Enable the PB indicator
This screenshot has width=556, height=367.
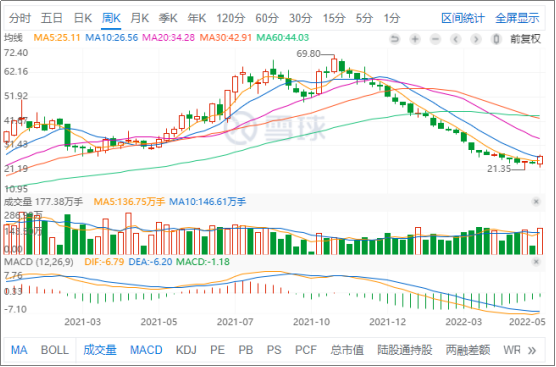pos(246,350)
